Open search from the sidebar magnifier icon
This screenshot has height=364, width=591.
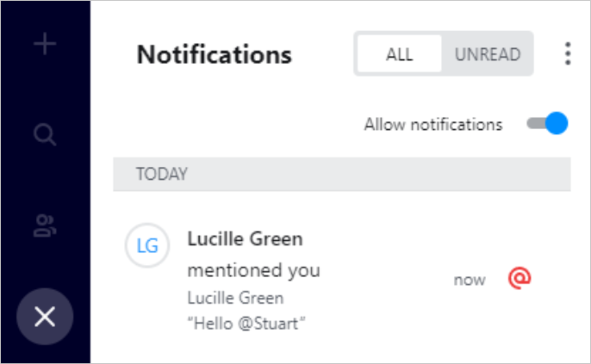(45, 134)
